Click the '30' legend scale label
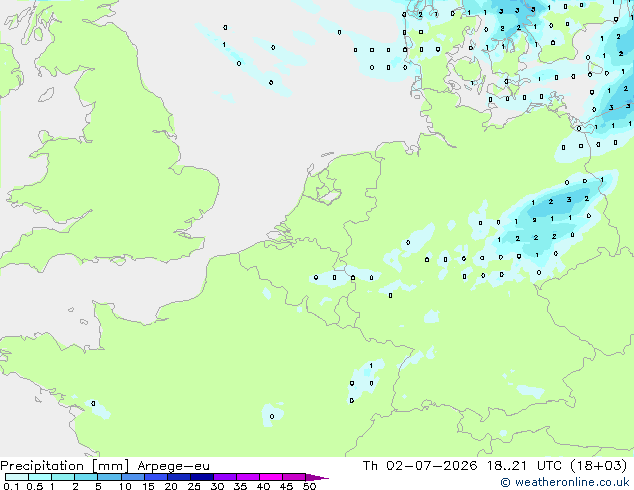This screenshot has width=634, height=490. 217,486
